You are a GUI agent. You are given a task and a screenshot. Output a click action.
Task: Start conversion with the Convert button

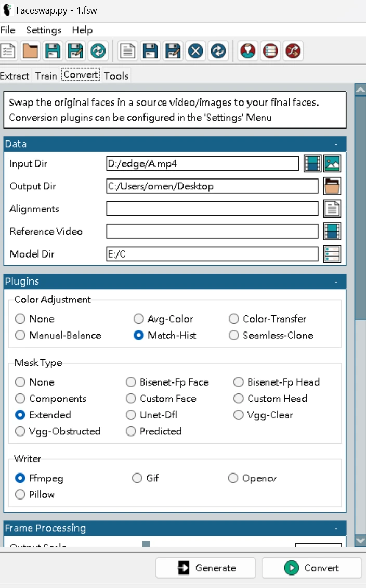(x=312, y=568)
